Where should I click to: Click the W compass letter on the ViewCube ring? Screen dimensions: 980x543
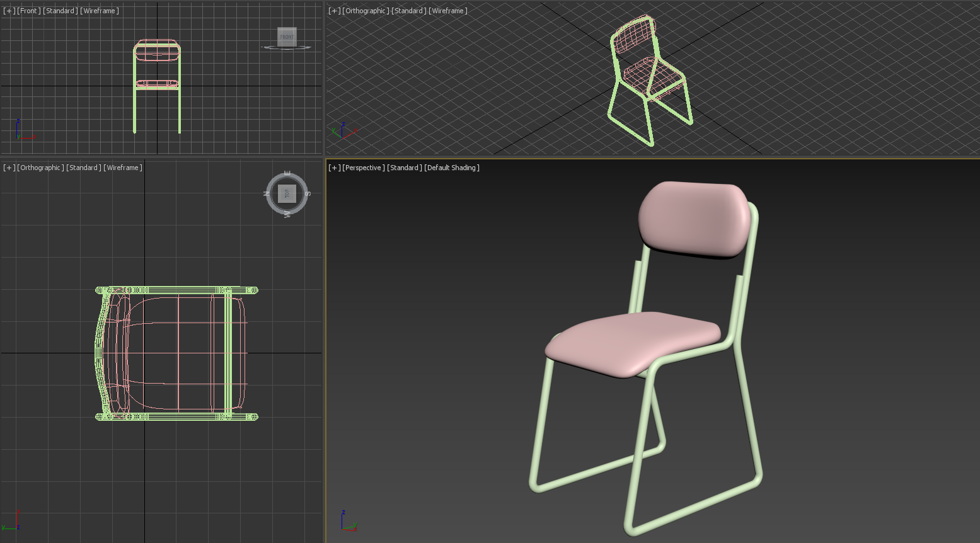(287, 214)
